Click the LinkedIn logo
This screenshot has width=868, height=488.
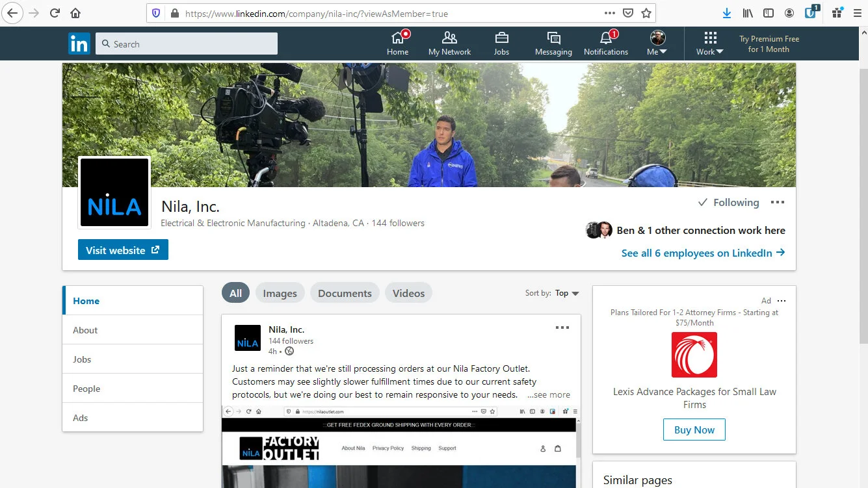tap(79, 44)
